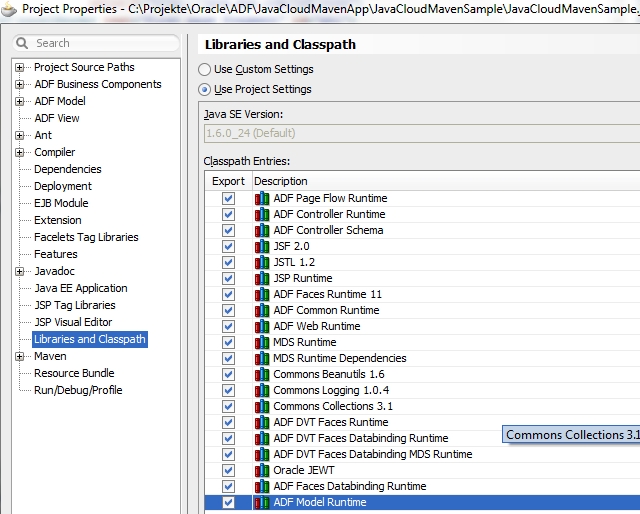The width and height of the screenshot is (640, 514).
Task: Click the Commons Collections 3.1 library icon
Action: [x=262, y=406]
